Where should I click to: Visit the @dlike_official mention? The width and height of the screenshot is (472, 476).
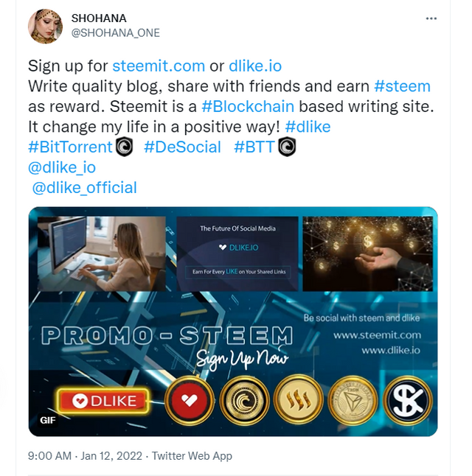click(85, 188)
